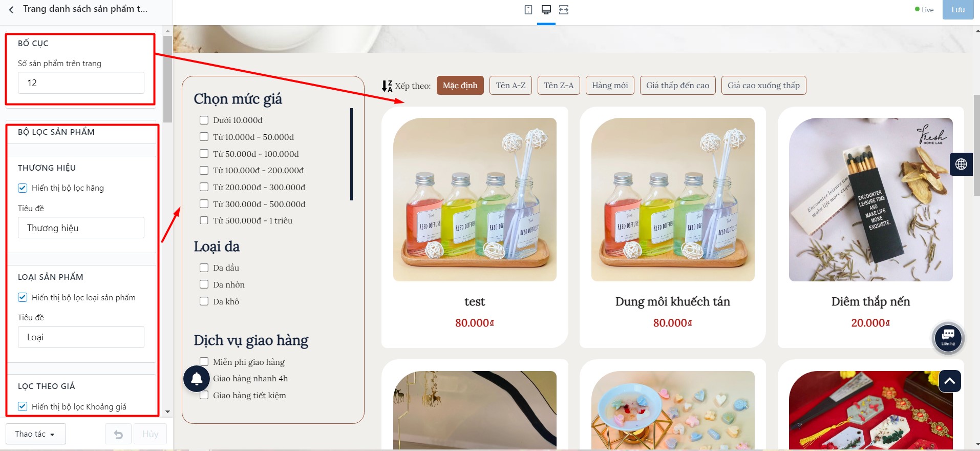The width and height of the screenshot is (980, 451).
Task: Open the test product title
Action: (x=475, y=302)
